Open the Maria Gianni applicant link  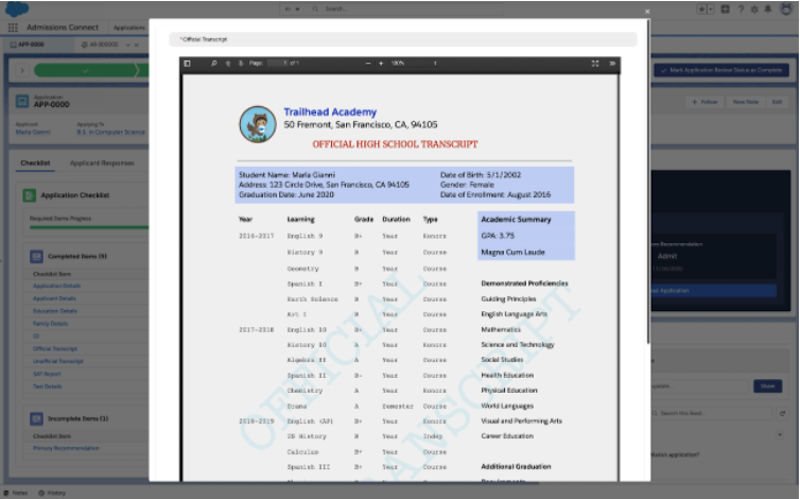(x=33, y=132)
